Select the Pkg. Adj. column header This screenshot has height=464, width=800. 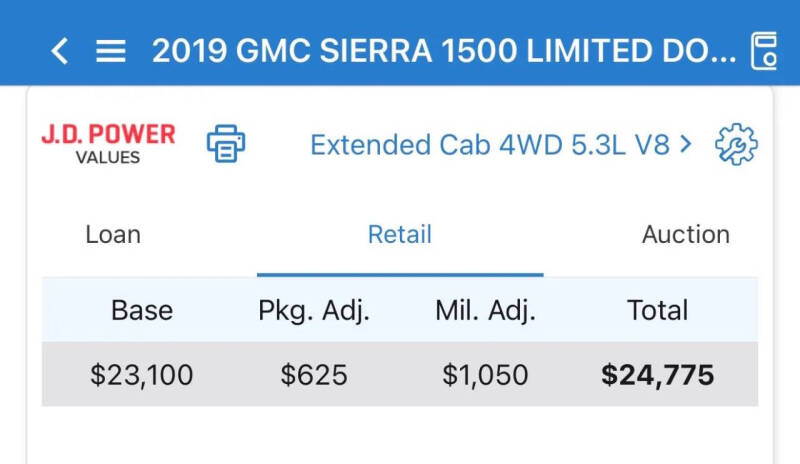point(314,311)
